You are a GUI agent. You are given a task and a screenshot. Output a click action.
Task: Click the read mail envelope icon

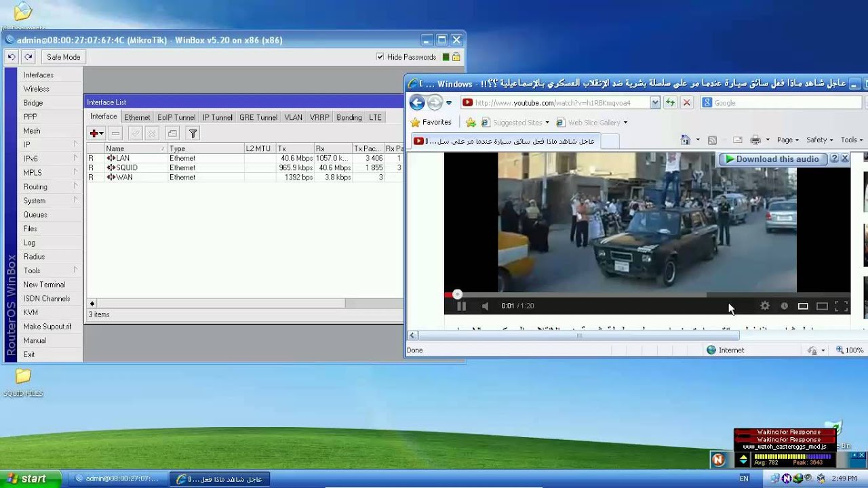[x=737, y=140]
